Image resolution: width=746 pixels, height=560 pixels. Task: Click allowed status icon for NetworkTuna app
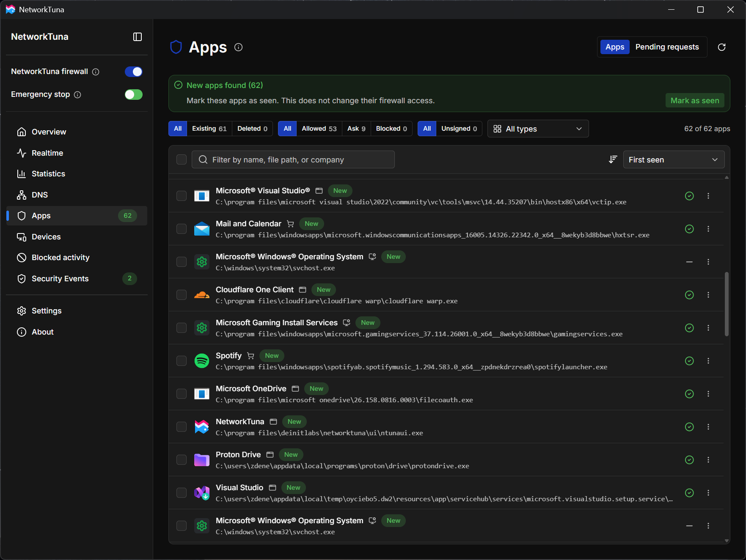(x=689, y=427)
